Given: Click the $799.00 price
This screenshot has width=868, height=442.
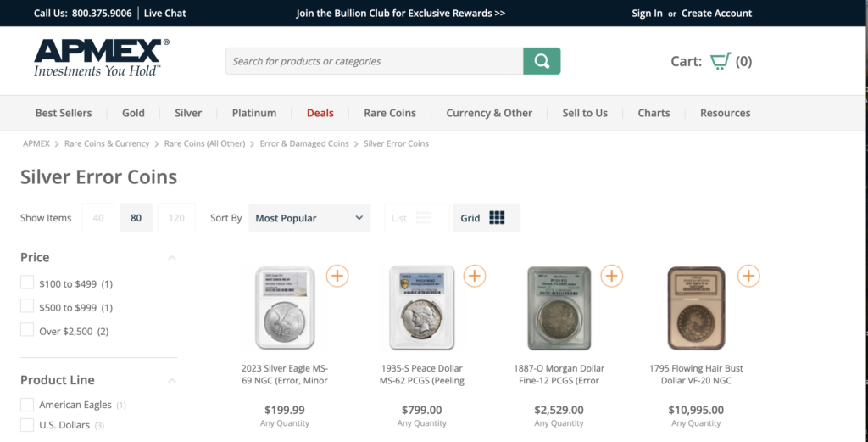Looking at the screenshot, I should click(422, 410).
